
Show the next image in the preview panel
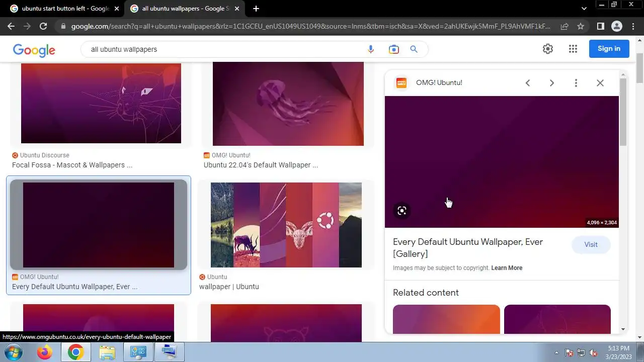pos(552,83)
